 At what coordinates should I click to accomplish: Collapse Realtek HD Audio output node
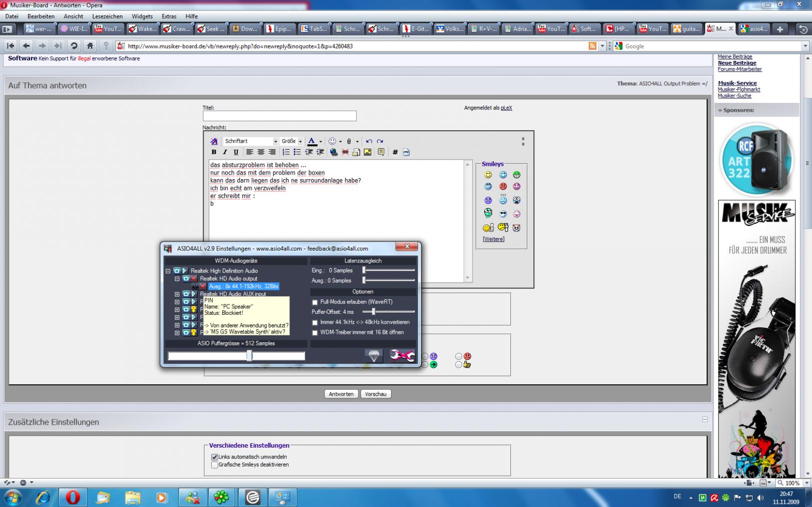click(177, 279)
